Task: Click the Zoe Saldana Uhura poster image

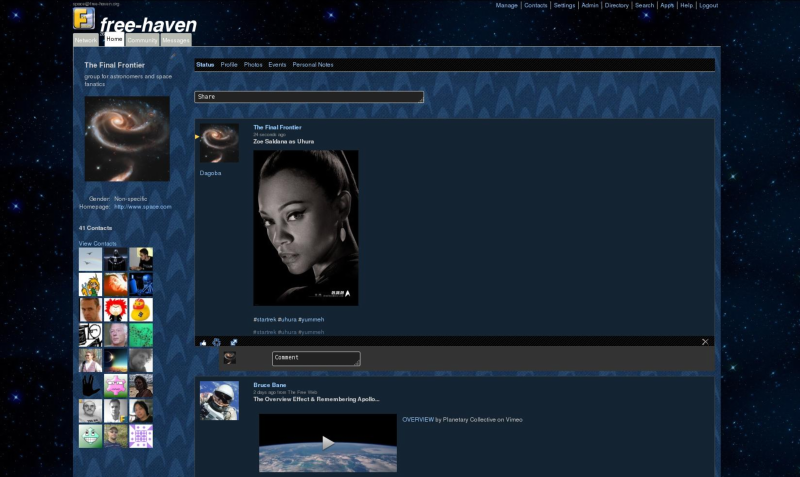Action: coord(306,228)
